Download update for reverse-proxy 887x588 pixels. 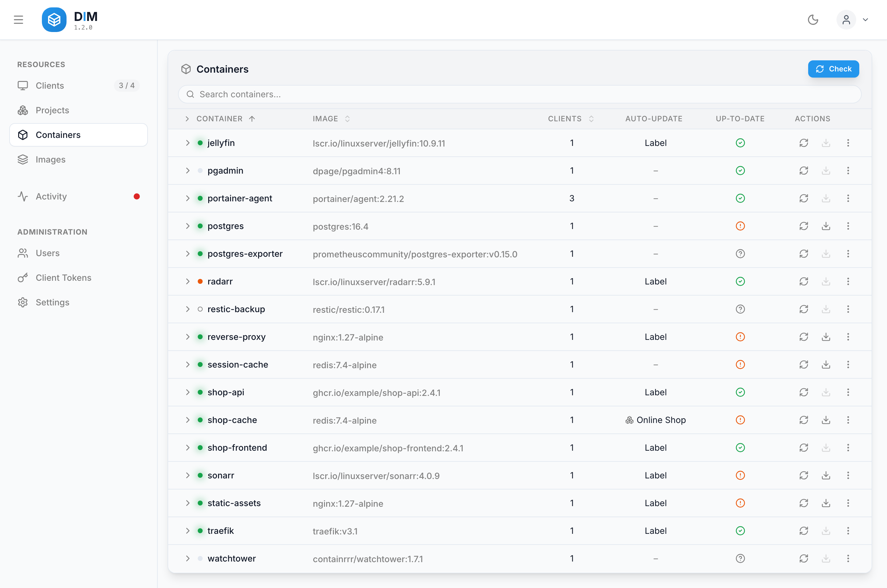826,337
